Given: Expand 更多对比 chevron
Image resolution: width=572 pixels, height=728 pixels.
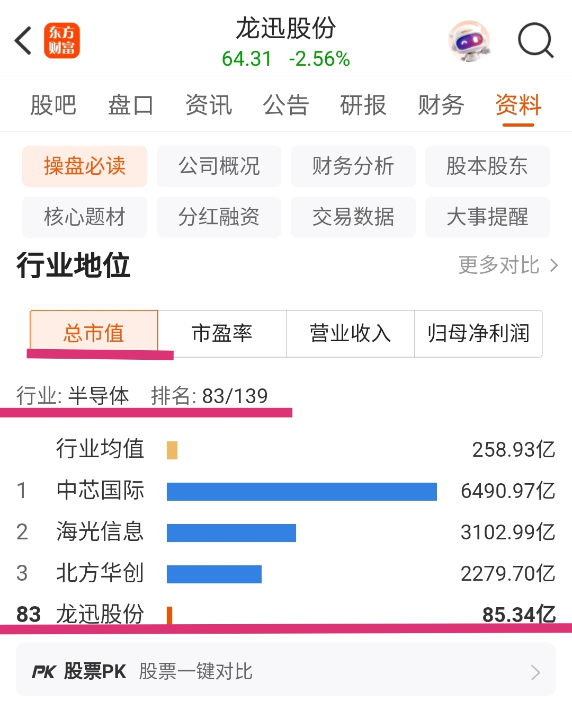Looking at the screenshot, I should point(554,265).
